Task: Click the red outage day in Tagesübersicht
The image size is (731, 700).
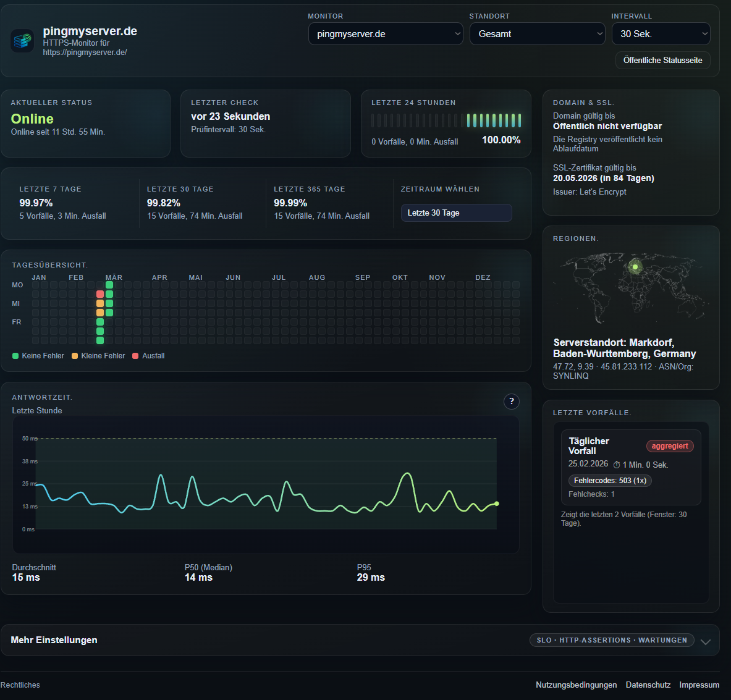Action: pos(100,294)
